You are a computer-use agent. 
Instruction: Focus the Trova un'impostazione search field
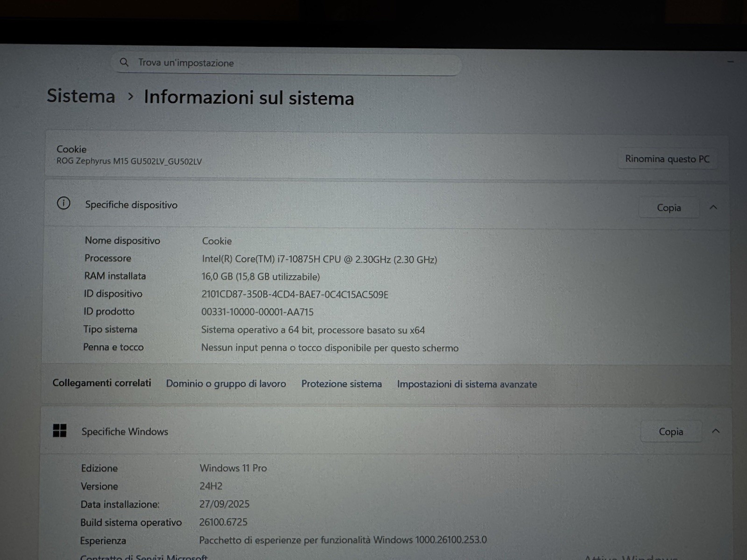[x=286, y=63]
